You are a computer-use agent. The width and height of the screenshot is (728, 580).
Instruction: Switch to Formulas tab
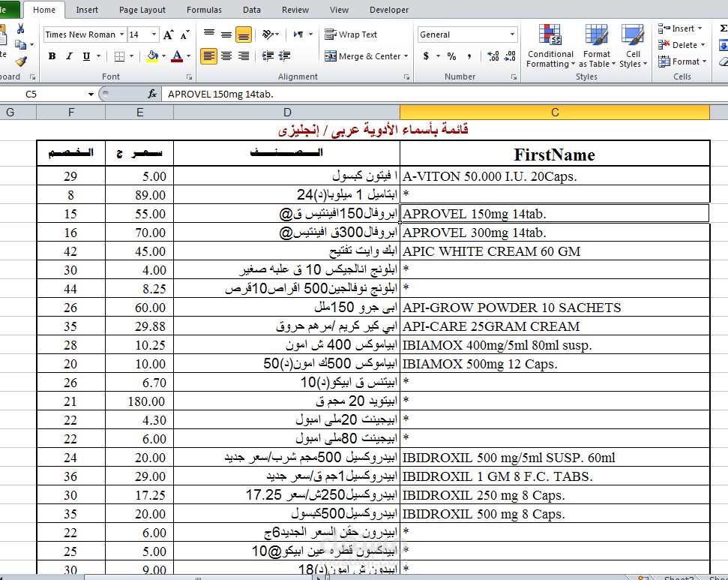tap(204, 10)
